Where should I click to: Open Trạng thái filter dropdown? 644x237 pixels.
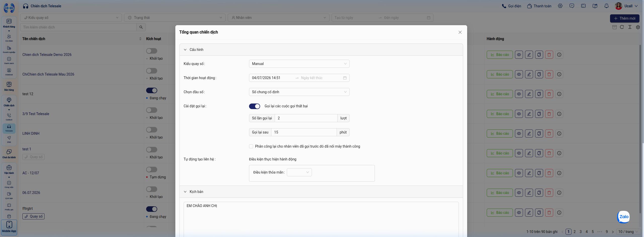tap(175, 18)
